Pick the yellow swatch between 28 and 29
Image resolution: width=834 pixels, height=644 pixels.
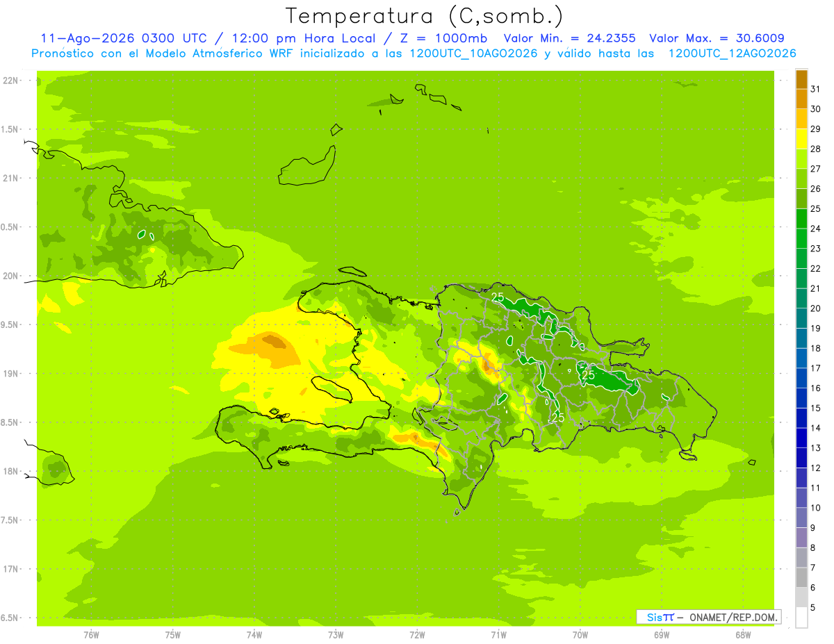801,139
